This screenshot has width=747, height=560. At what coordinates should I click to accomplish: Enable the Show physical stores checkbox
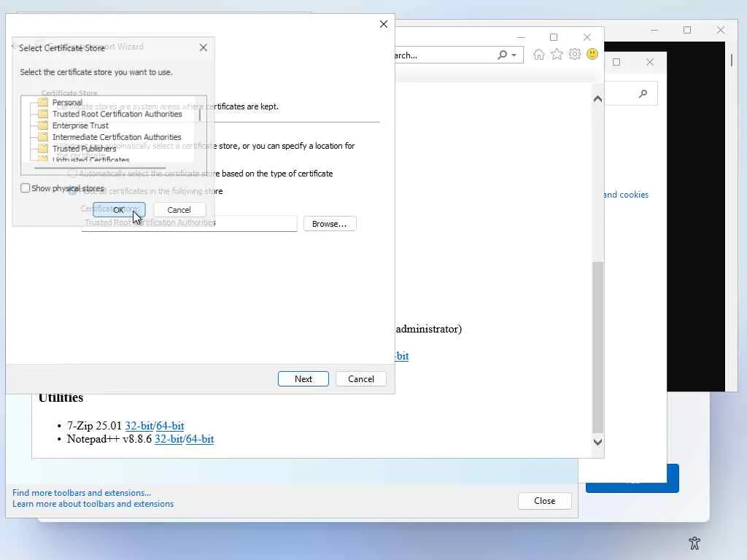click(26, 188)
